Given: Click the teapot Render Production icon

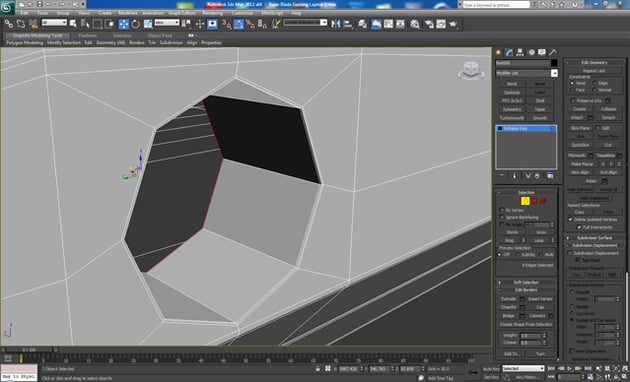Looking at the screenshot, I should 454,24.
